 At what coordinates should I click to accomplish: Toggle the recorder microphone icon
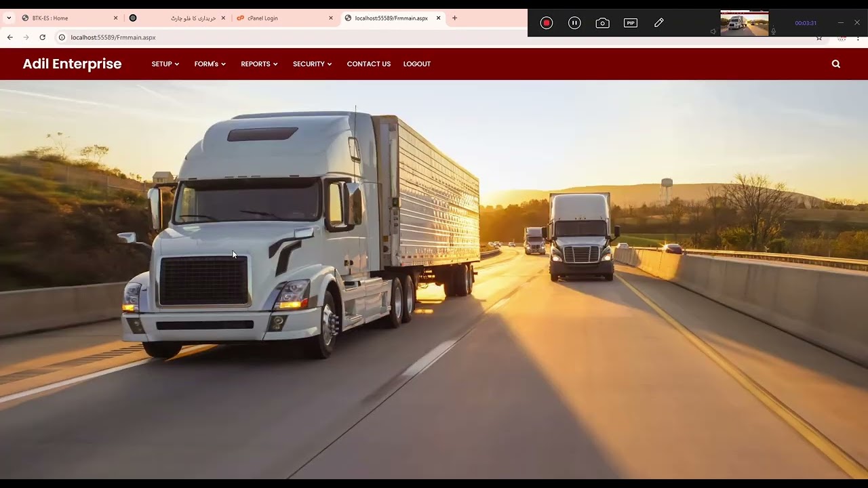(x=773, y=32)
